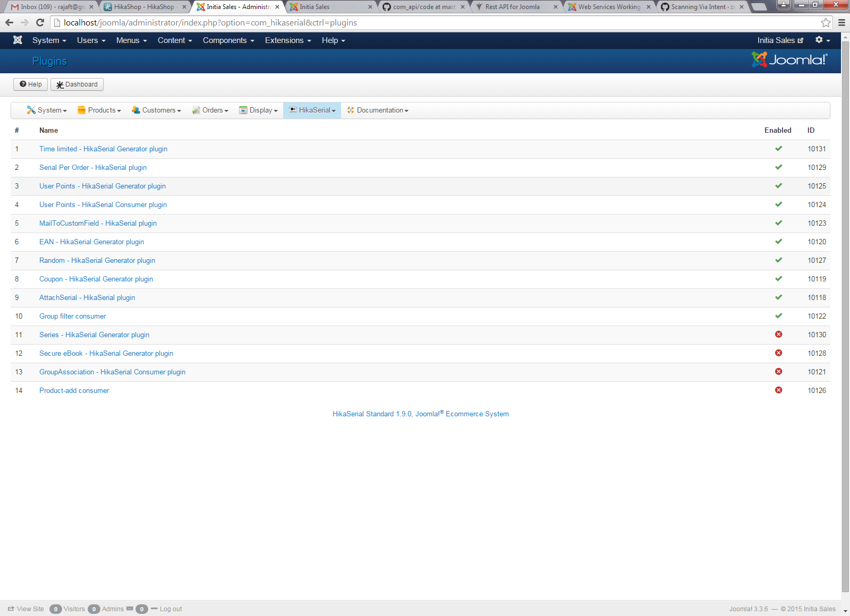Open AttachSerial - HikaSerial plugin link

pyautogui.click(x=87, y=298)
